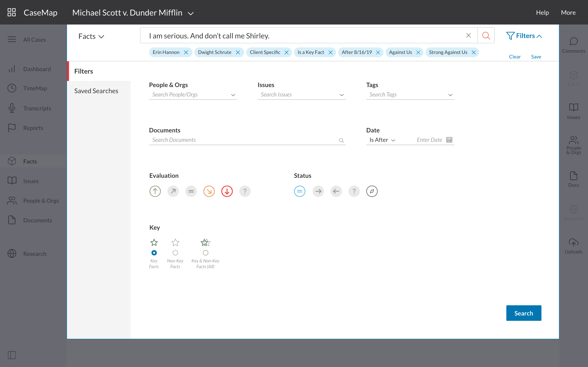Select the red down-arrow evaluation icon
This screenshot has width=588, height=367.
[x=227, y=191]
